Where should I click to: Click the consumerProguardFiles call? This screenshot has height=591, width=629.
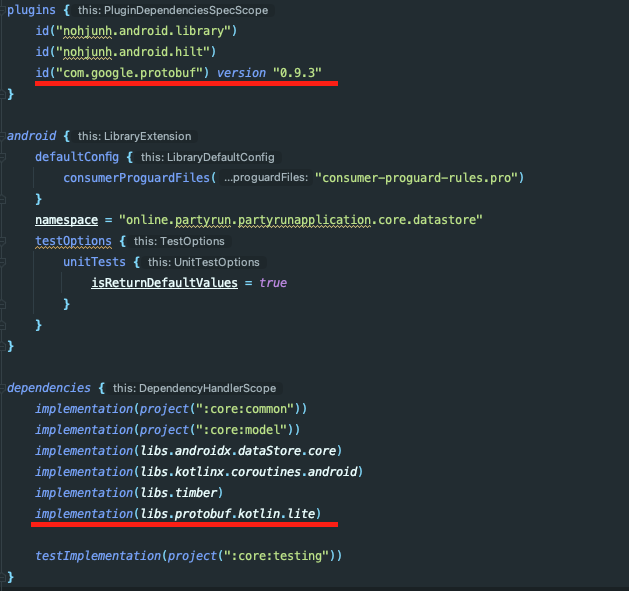tap(136, 178)
